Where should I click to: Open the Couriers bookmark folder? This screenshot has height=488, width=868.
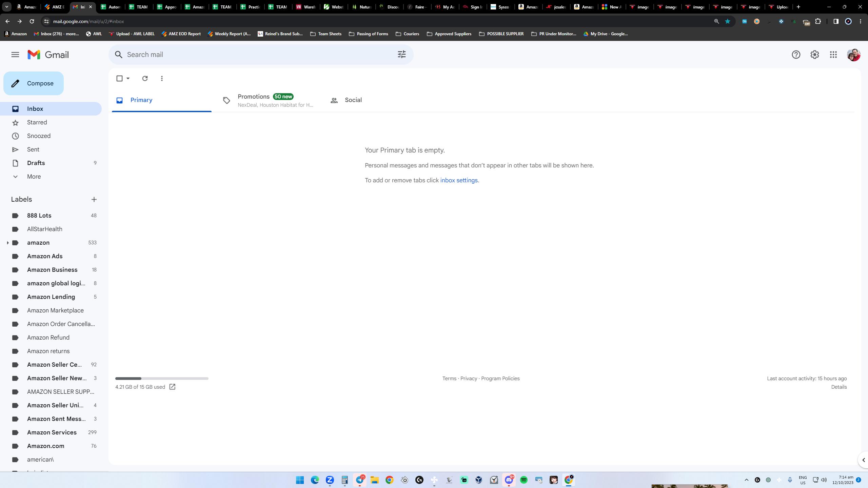[407, 34]
